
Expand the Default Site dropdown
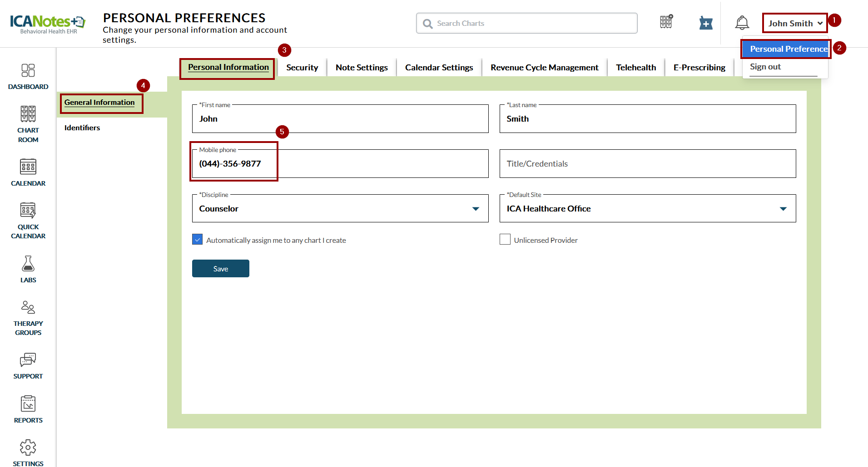pos(783,209)
